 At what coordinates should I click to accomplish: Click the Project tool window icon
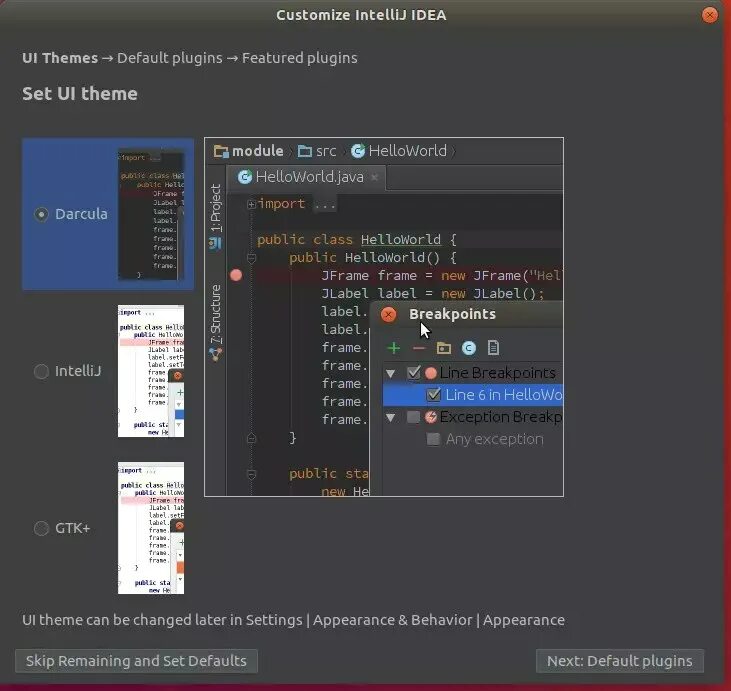(215, 243)
